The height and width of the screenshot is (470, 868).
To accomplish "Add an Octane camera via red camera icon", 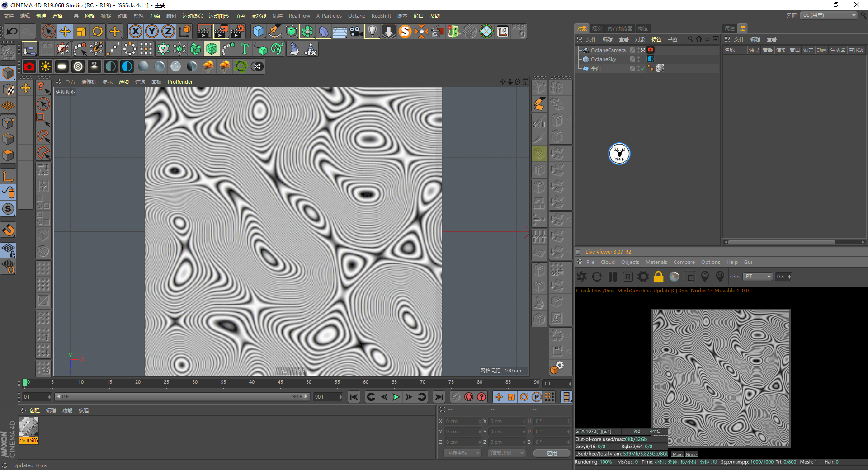I will 29,67.
